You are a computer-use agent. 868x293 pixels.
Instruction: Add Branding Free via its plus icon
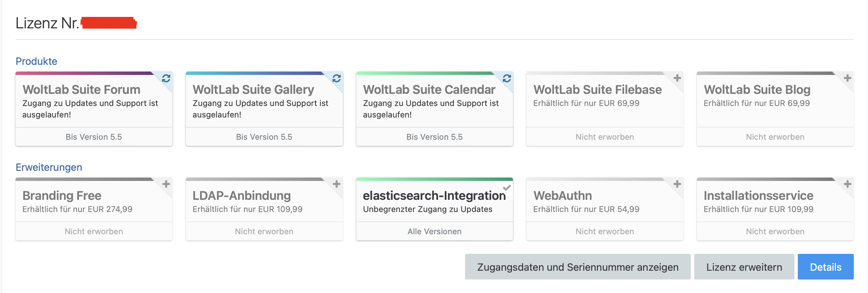pyautogui.click(x=166, y=184)
